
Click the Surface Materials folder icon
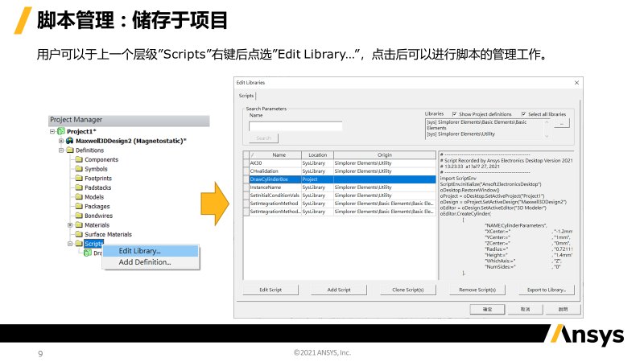click(79, 234)
